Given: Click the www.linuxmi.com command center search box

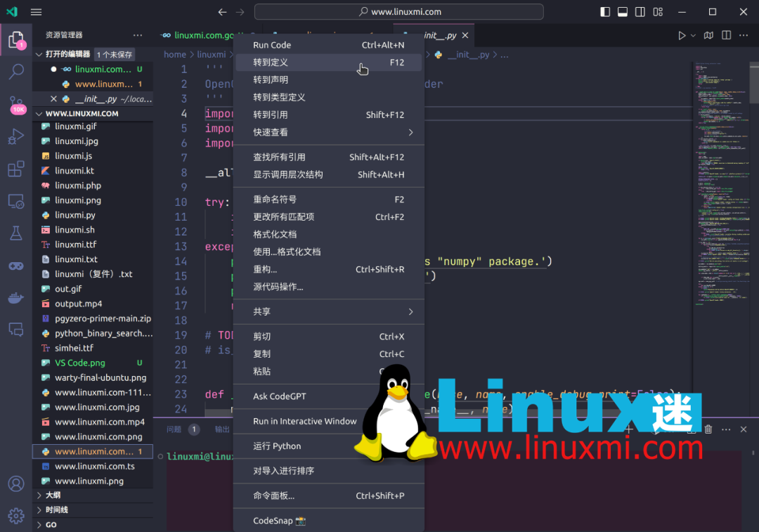Looking at the screenshot, I should click(399, 12).
